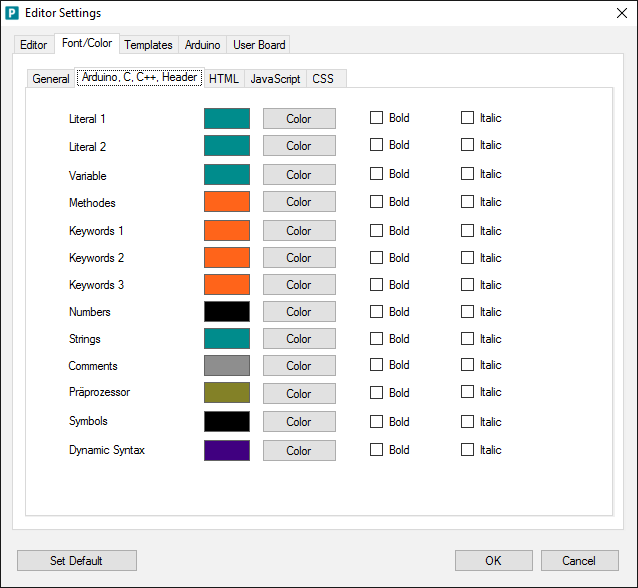The height and width of the screenshot is (588, 638).
Task: Click the Methodes orange color swatch
Action: tap(227, 202)
